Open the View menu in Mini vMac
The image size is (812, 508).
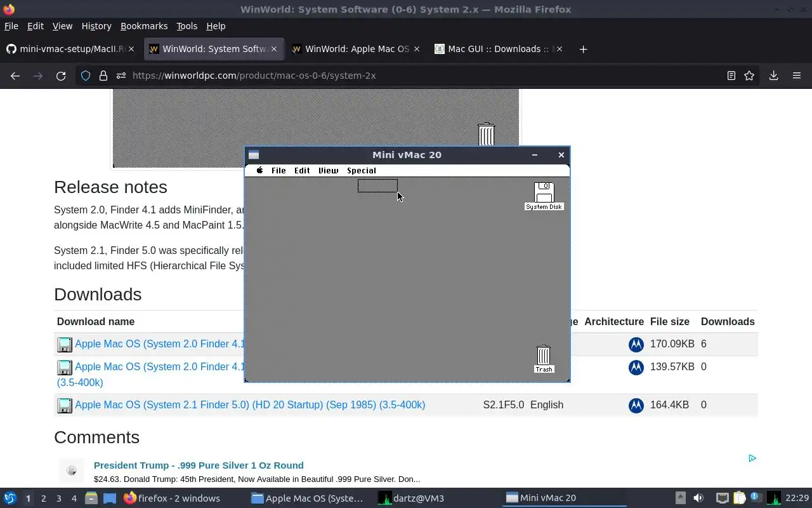[x=328, y=170]
